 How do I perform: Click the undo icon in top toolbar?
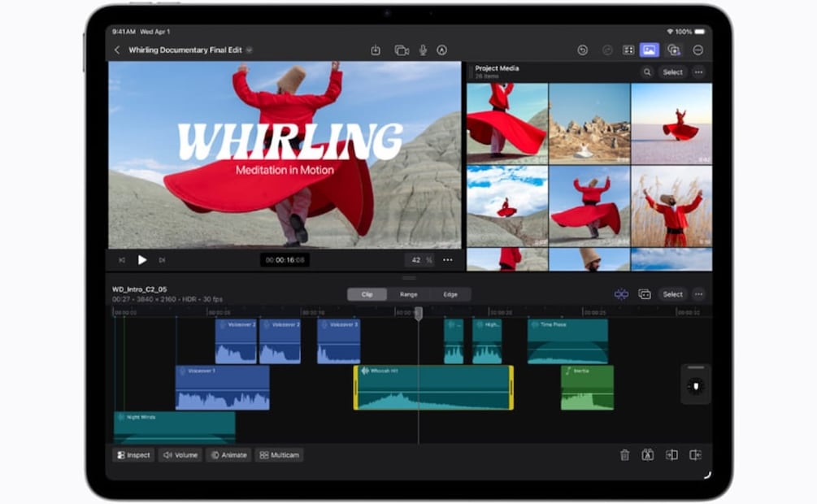(x=583, y=50)
